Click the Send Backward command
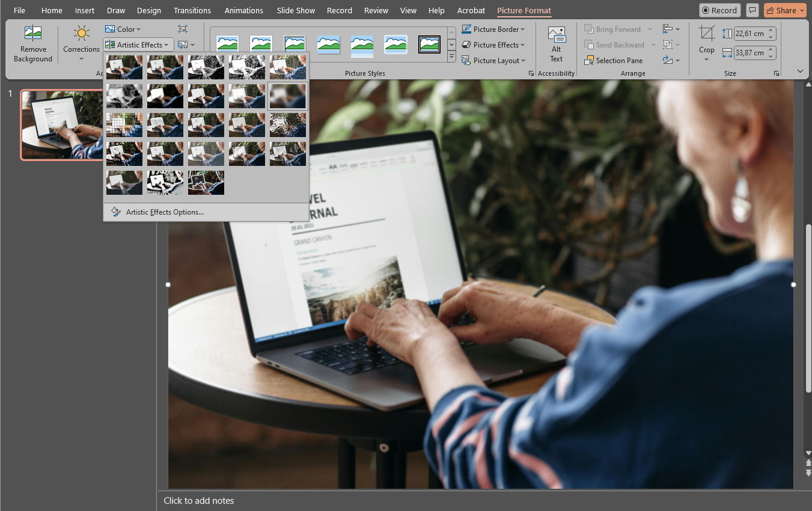The height and width of the screenshot is (511, 812). coord(614,44)
